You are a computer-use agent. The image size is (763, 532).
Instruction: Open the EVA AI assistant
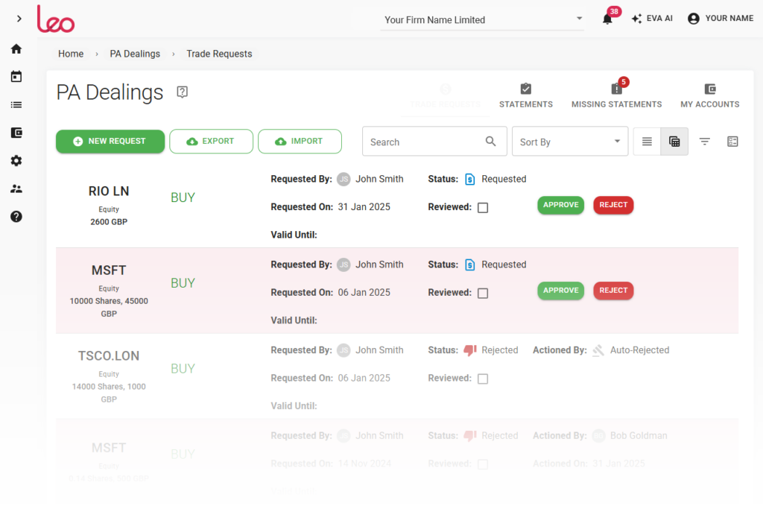651,17
